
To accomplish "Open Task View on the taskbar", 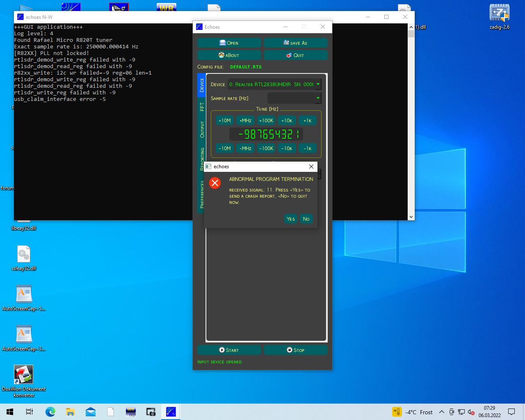I will pyautogui.click(x=30, y=412).
